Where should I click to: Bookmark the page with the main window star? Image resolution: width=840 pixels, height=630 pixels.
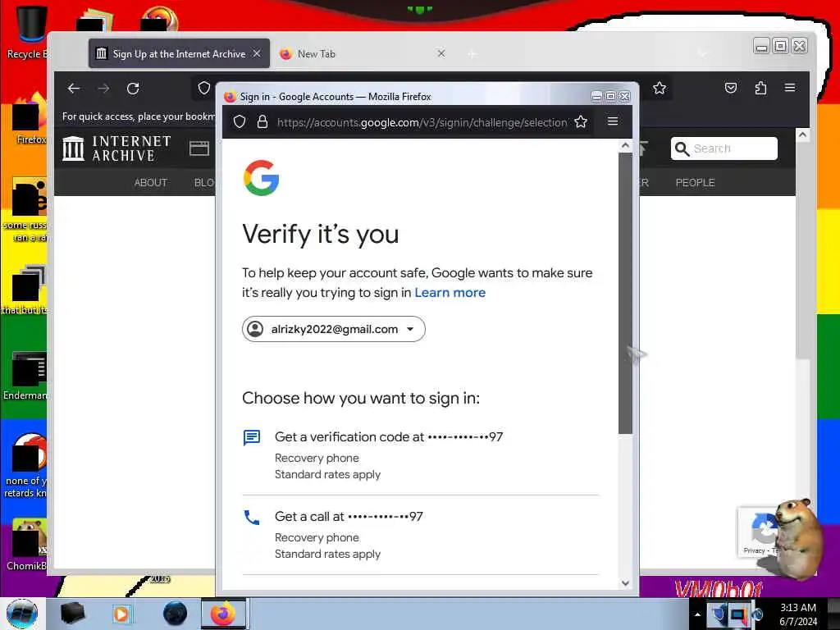click(x=660, y=88)
